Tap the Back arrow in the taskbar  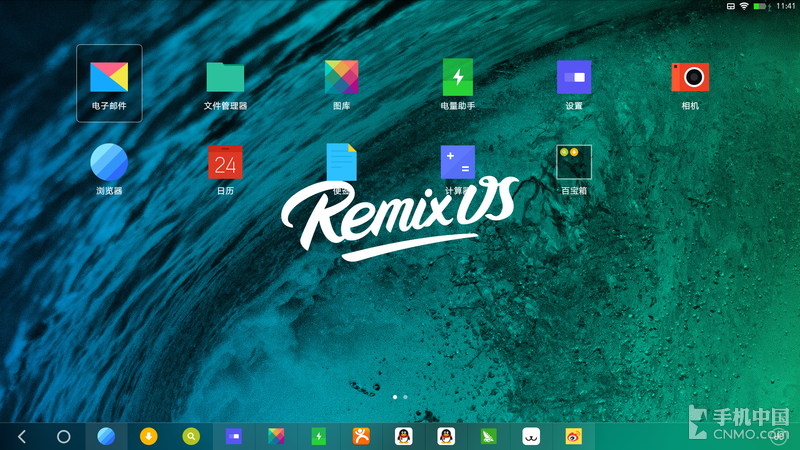[21, 437]
